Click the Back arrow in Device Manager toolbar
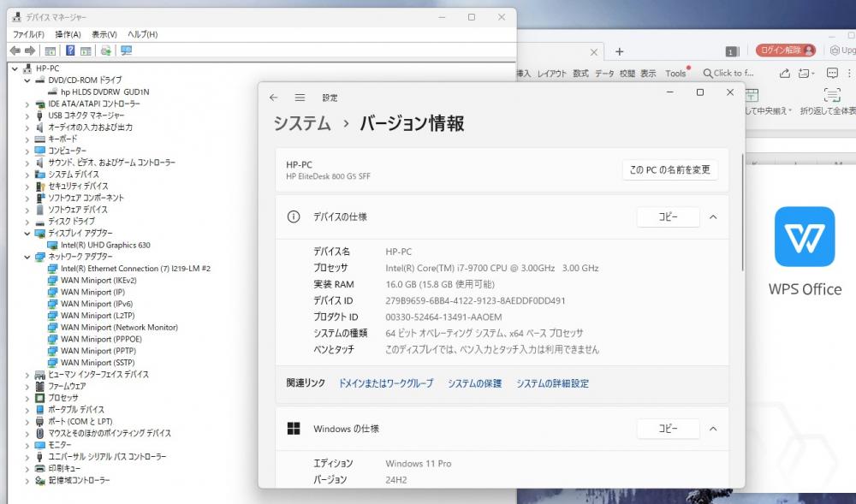 15,50
